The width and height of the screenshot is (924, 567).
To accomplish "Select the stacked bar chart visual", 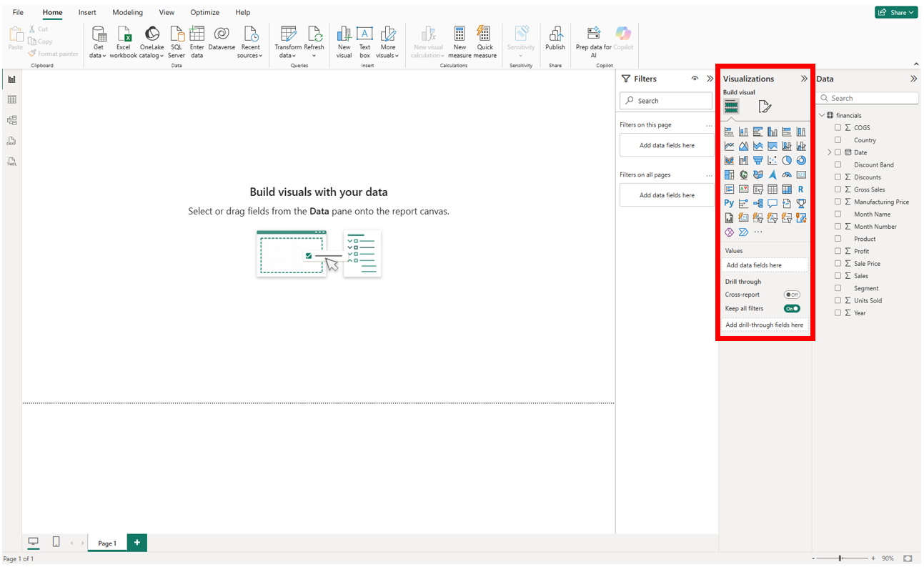I will click(729, 132).
